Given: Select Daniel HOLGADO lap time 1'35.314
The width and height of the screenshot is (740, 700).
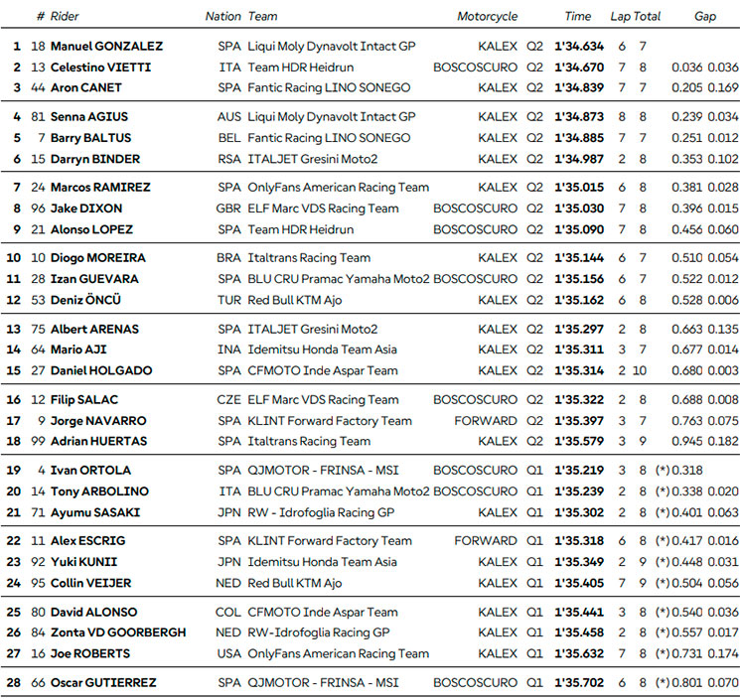Looking at the screenshot, I should point(579,370).
